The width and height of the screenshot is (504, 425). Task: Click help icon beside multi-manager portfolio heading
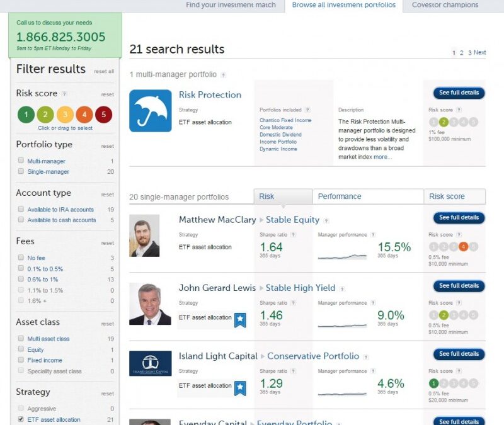[x=223, y=75]
